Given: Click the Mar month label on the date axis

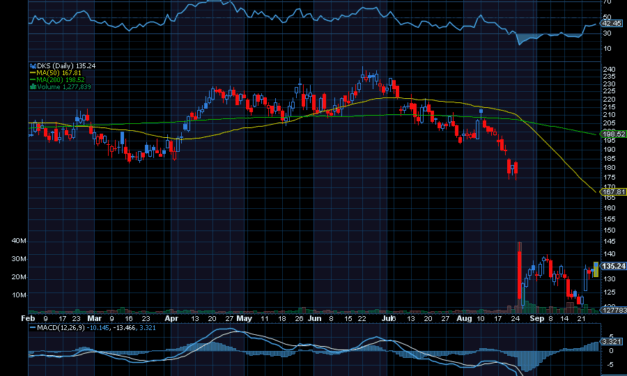Looking at the screenshot, I should [94, 318].
